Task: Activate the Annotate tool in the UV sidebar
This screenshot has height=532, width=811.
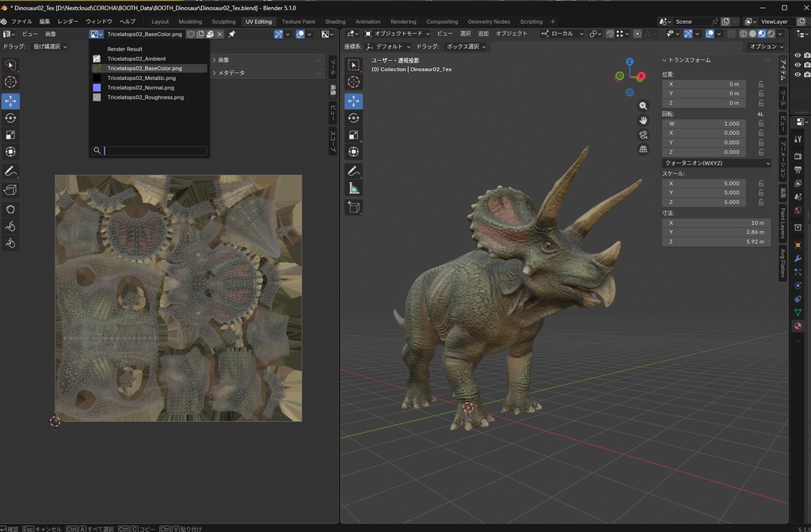Action: pos(10,171)
